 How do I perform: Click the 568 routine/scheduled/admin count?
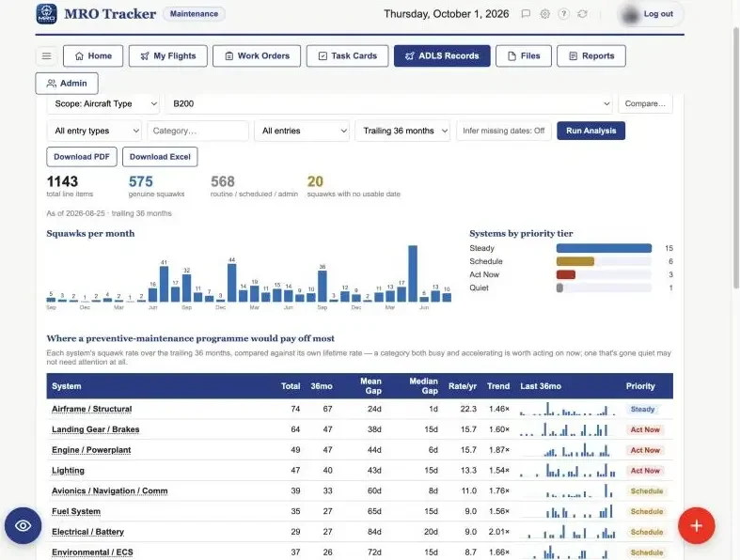(223, 181)
